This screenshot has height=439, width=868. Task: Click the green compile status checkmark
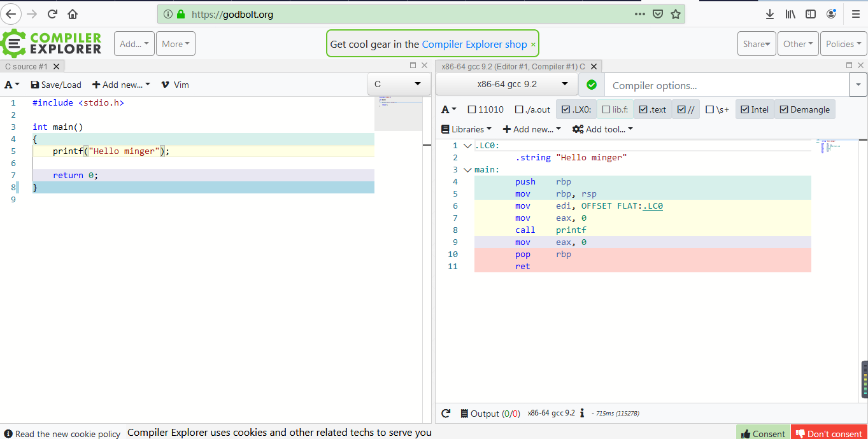tap(592, 85)
